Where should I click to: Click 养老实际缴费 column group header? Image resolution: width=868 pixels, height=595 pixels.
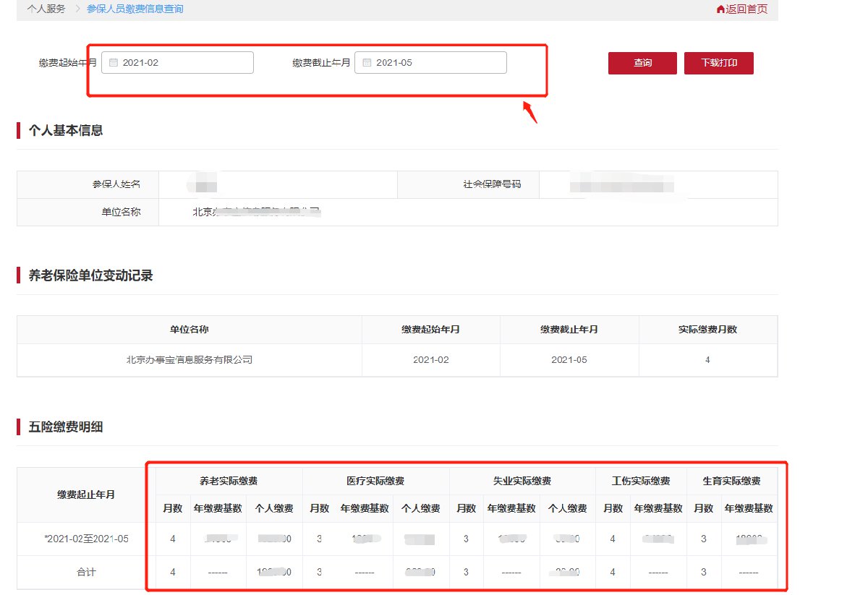tap(229, 481)
